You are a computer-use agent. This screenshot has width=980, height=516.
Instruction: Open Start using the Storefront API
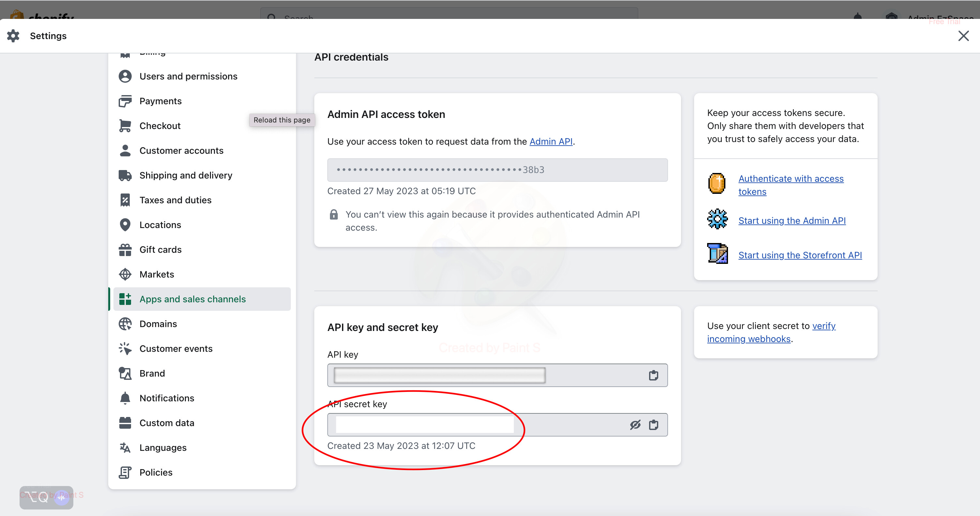[800, 255]
